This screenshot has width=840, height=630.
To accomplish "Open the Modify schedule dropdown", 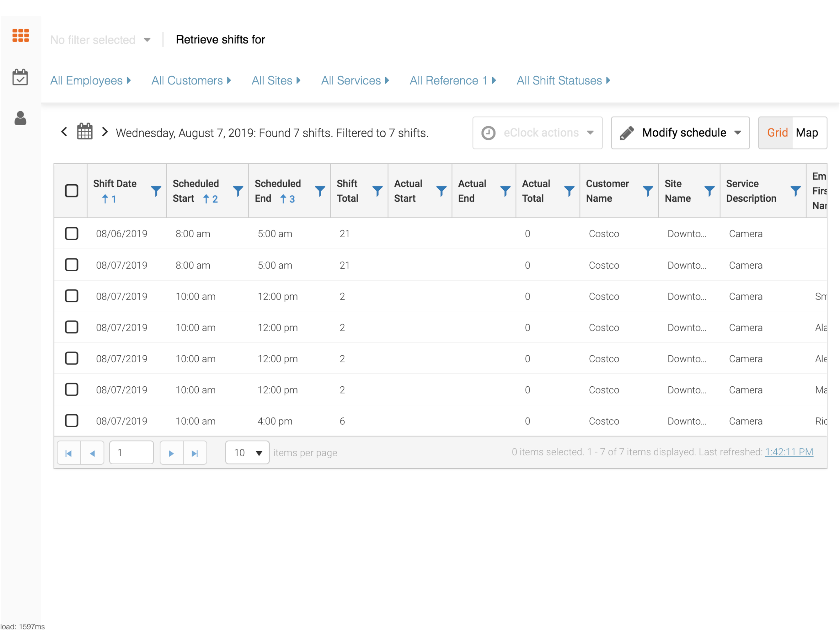I will click(680, 133).
